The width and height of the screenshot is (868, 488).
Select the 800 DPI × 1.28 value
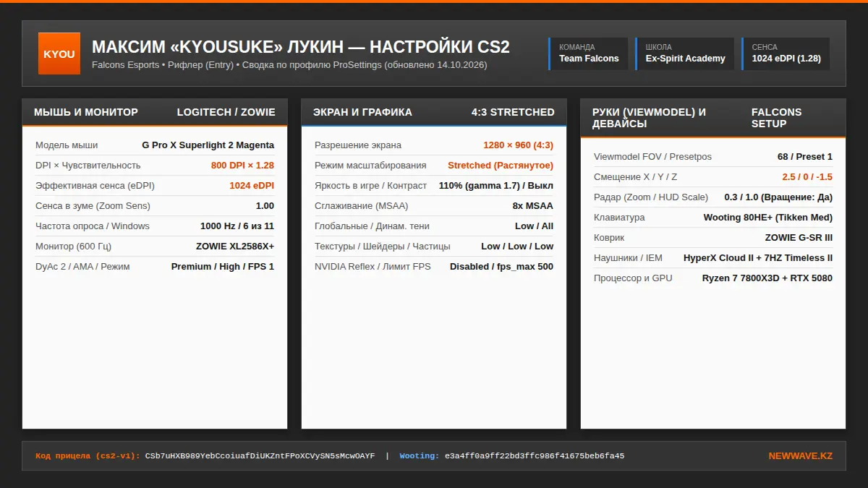tap(243, 165)
